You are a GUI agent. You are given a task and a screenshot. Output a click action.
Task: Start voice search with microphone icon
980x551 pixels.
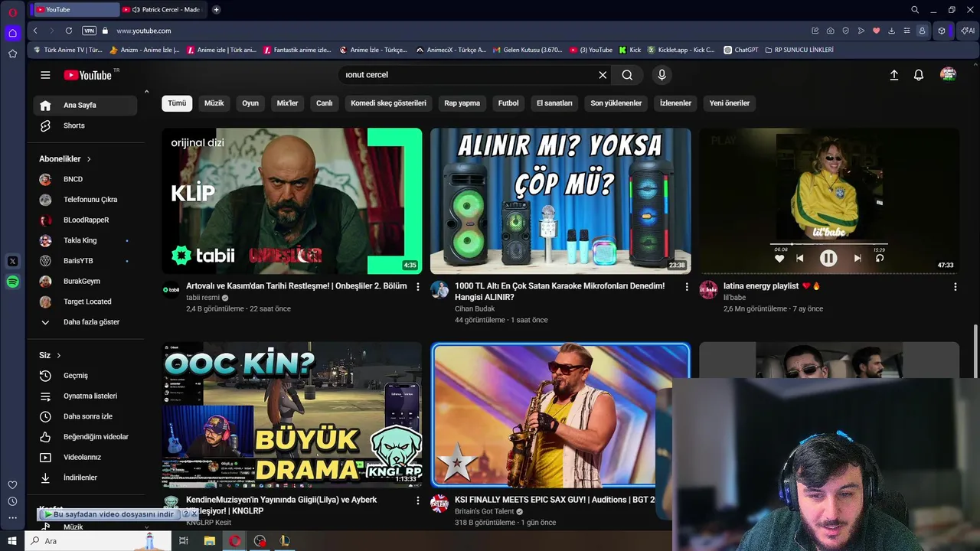tap(662, 75)
